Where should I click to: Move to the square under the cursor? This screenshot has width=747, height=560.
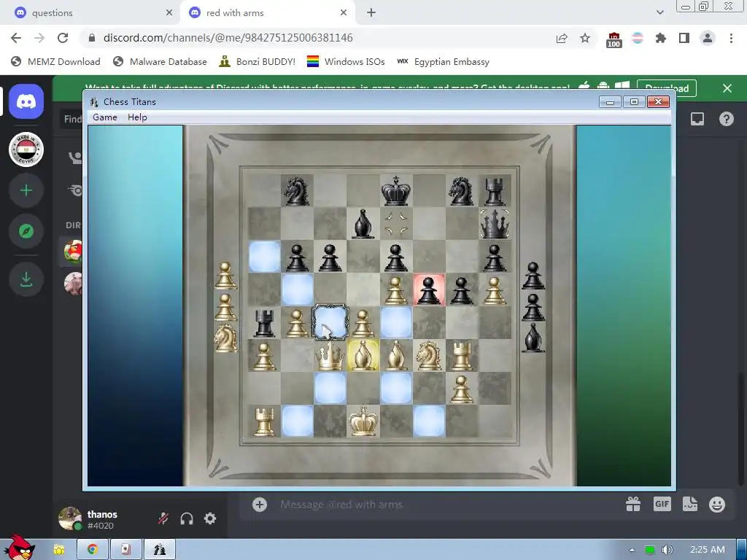[x=330, y=322]
